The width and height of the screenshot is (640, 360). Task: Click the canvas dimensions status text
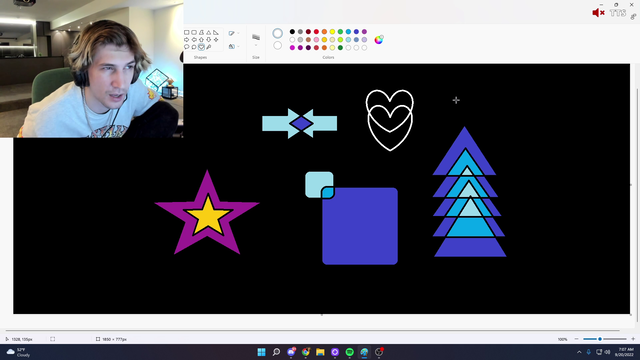[114, 339]
